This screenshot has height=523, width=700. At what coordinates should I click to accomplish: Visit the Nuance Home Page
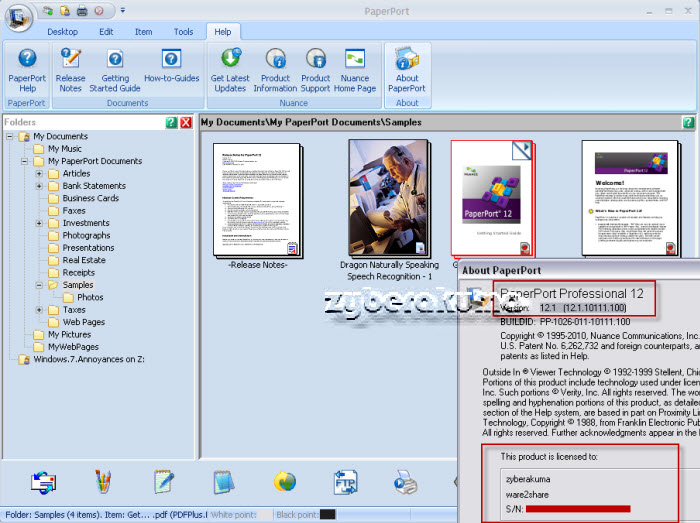[x=355, y=70]
